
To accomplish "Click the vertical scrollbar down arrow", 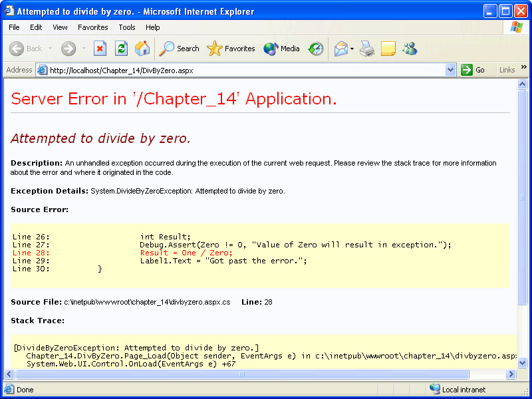I will [x=522, y=363].
